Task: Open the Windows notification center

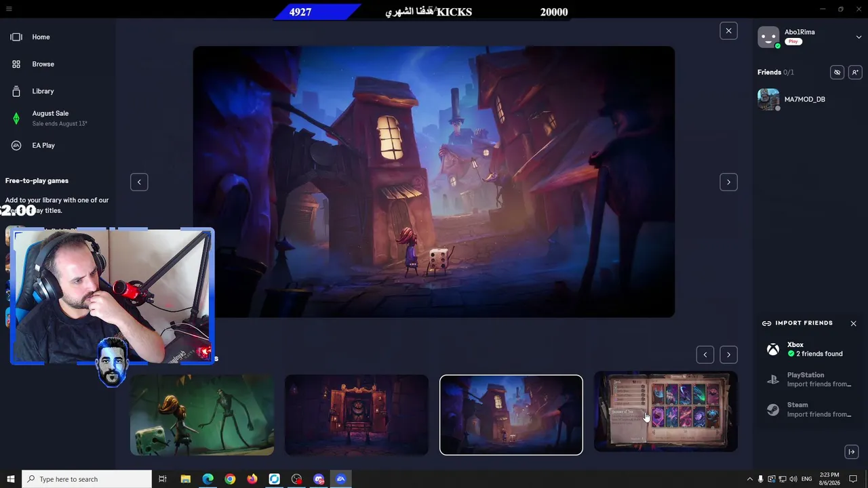Action: click(x=853, y=479)
